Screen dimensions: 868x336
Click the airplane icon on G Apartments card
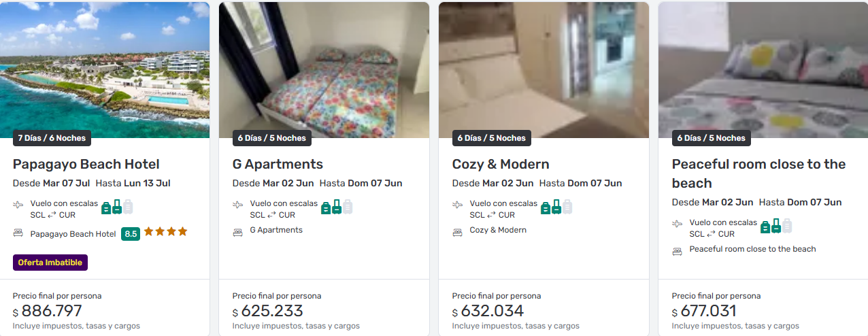click(x=238, y=204)
